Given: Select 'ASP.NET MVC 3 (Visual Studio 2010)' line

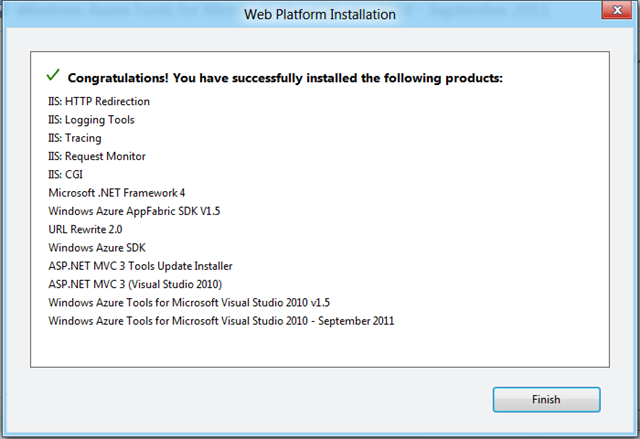Looking at the screenshot, I should [135, 284].
